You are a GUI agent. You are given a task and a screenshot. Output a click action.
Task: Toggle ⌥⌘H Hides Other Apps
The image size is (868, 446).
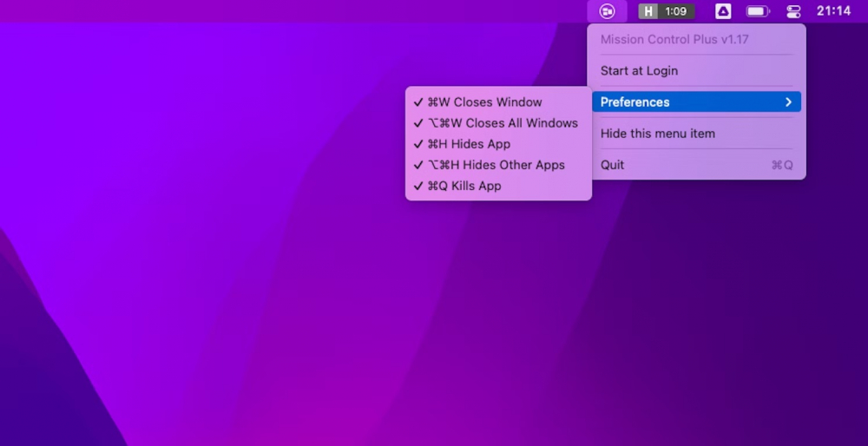(496, 165)
